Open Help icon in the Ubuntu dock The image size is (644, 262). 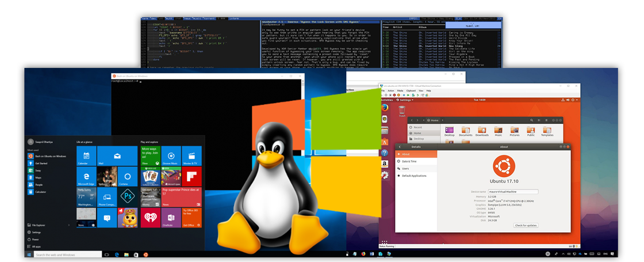pos(385,153)
